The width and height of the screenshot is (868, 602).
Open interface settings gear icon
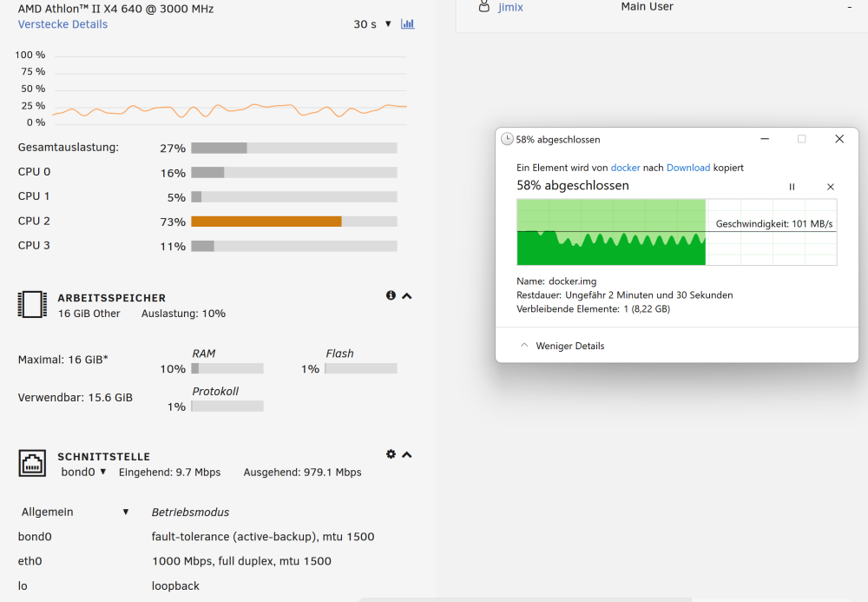(391, 454)
